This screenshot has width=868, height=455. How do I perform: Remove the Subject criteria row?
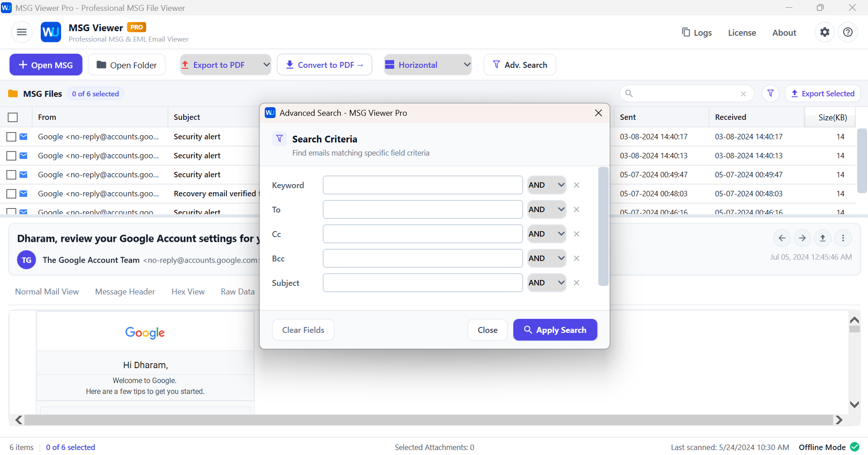577,283
